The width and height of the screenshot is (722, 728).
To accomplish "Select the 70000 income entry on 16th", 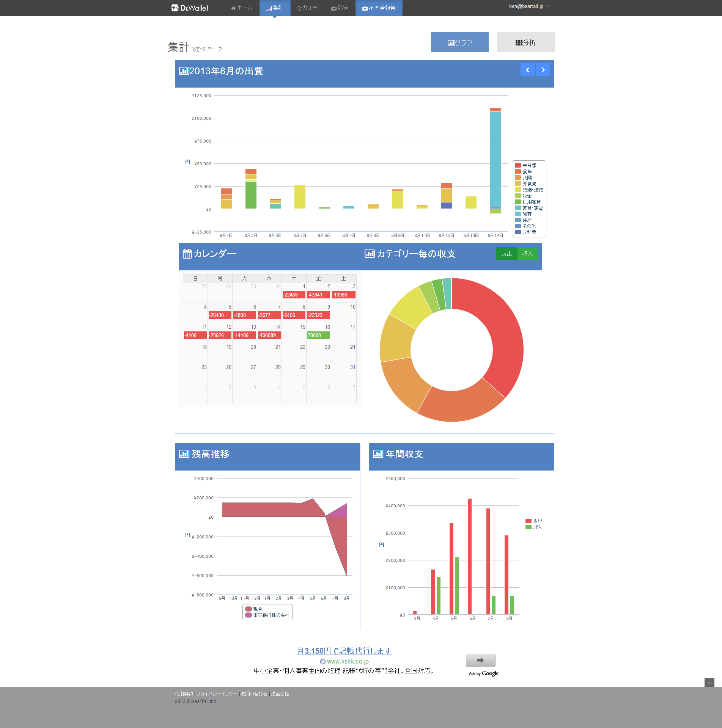I will (318, 335).
